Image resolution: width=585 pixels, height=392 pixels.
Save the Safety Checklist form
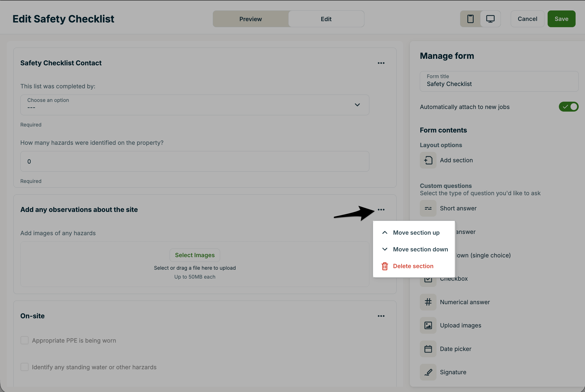(561, 19)
